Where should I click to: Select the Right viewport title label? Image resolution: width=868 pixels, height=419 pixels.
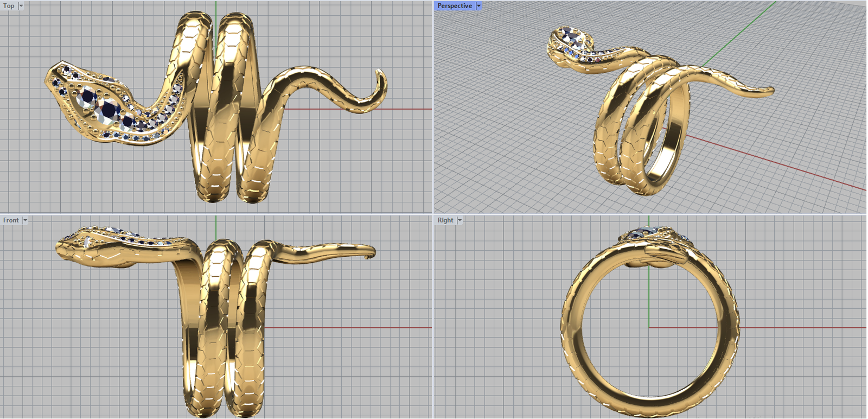(x=445, y=220)
